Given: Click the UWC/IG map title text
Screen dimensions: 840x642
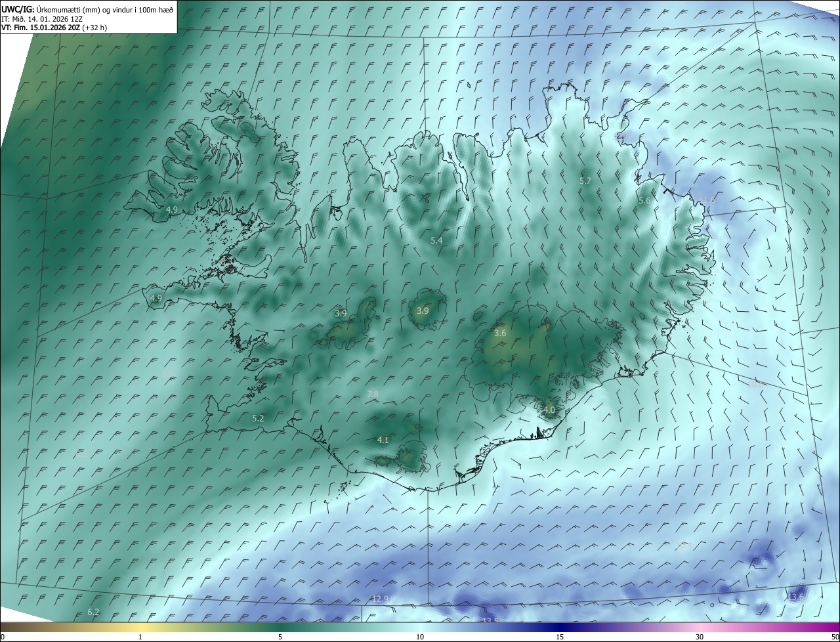Looking at the screenshot, I should pos(87,9).
